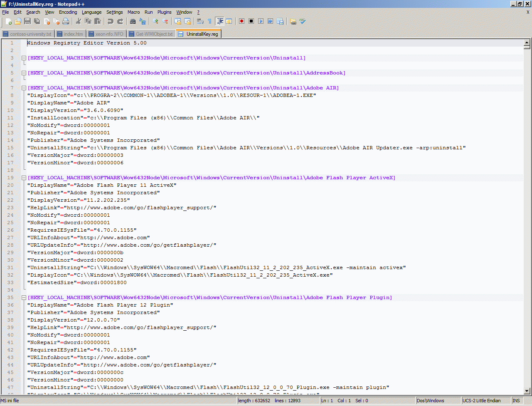Viewport: 532px width, 406px height.
Task: Click the ABC spell-check toolbar icon
Action: 303,21
